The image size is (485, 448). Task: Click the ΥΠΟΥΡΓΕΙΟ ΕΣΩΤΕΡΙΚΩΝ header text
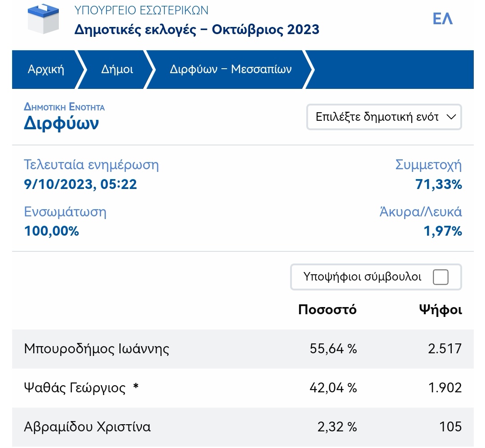click(x=141, y=10)
